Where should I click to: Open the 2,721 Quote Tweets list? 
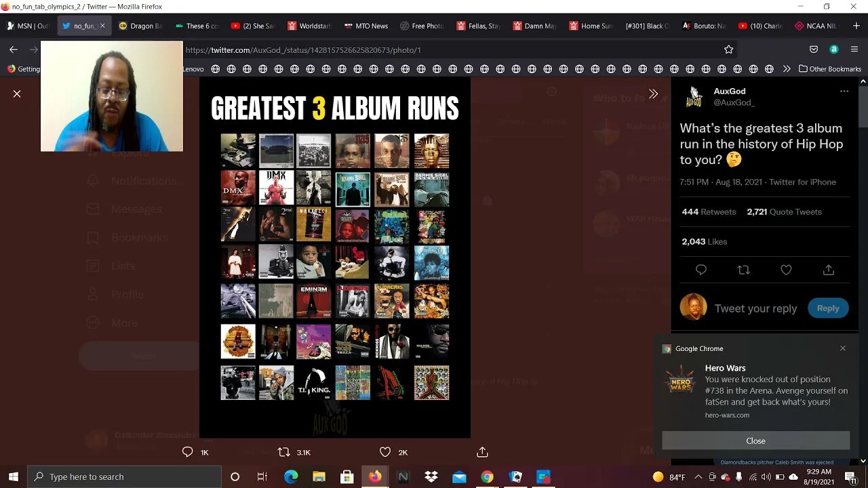[784, 211]
